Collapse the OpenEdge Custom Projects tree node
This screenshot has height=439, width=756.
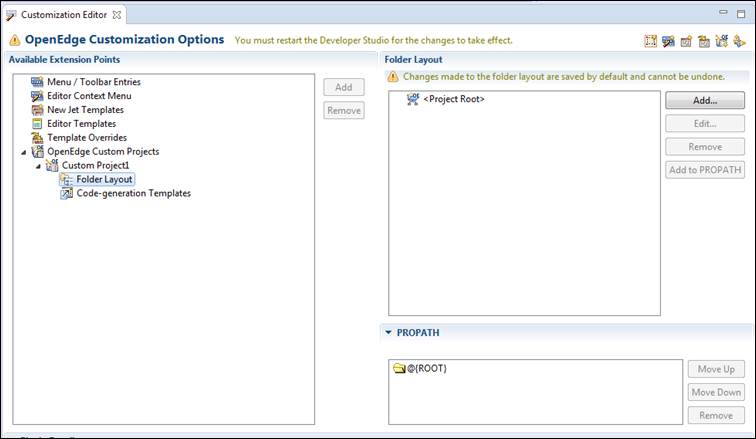pos(24,152)
